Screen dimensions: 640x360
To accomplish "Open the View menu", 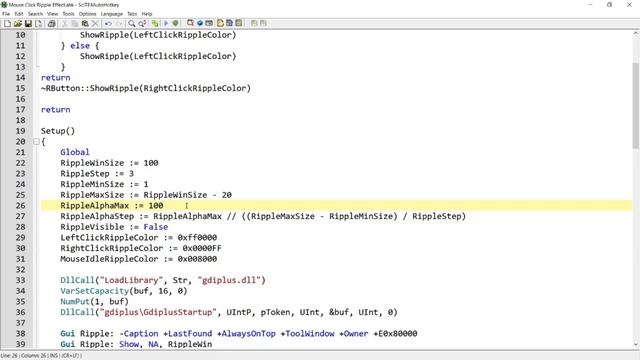I will 52,14.
